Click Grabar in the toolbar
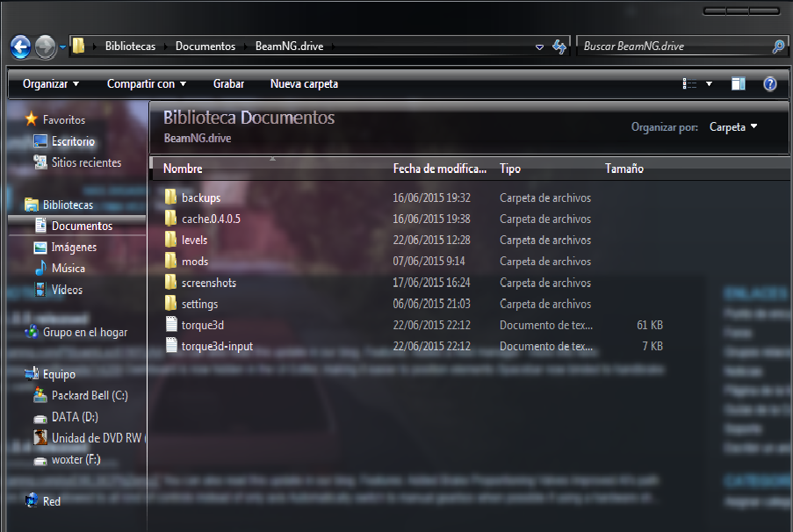793x532 pixels. [228, 84]
